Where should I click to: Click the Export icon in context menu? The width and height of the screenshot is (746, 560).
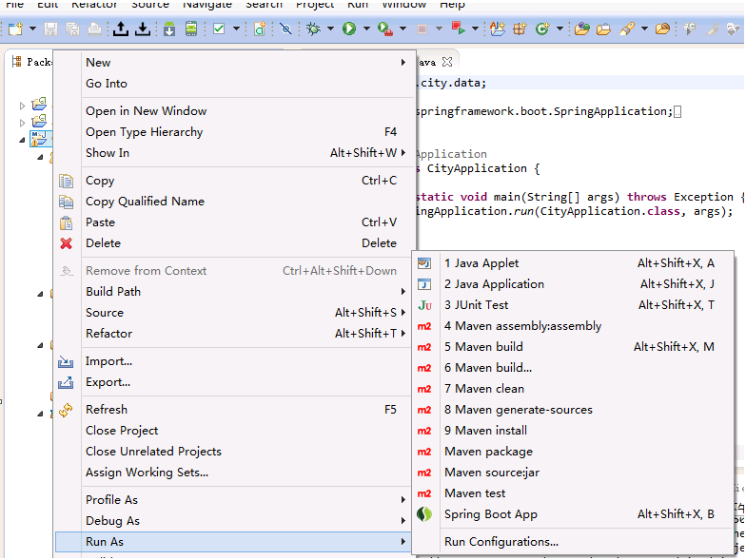(x=66, y=382)
